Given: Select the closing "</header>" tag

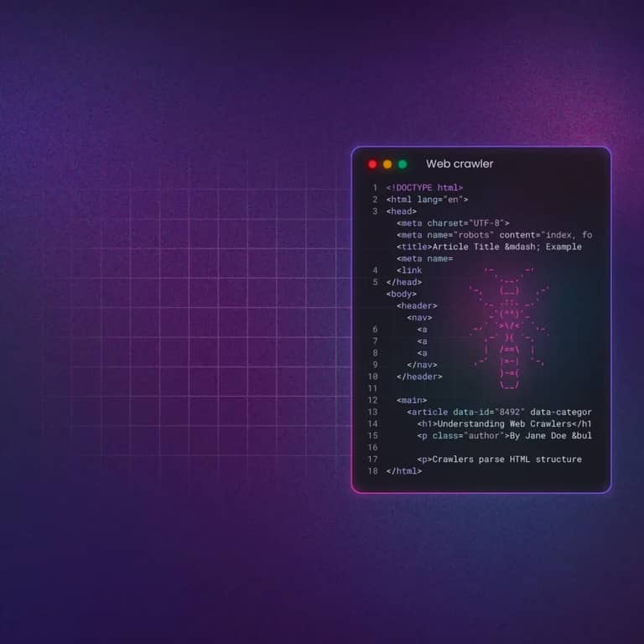Looking at the screenshot, I should [x=419, y=377].
